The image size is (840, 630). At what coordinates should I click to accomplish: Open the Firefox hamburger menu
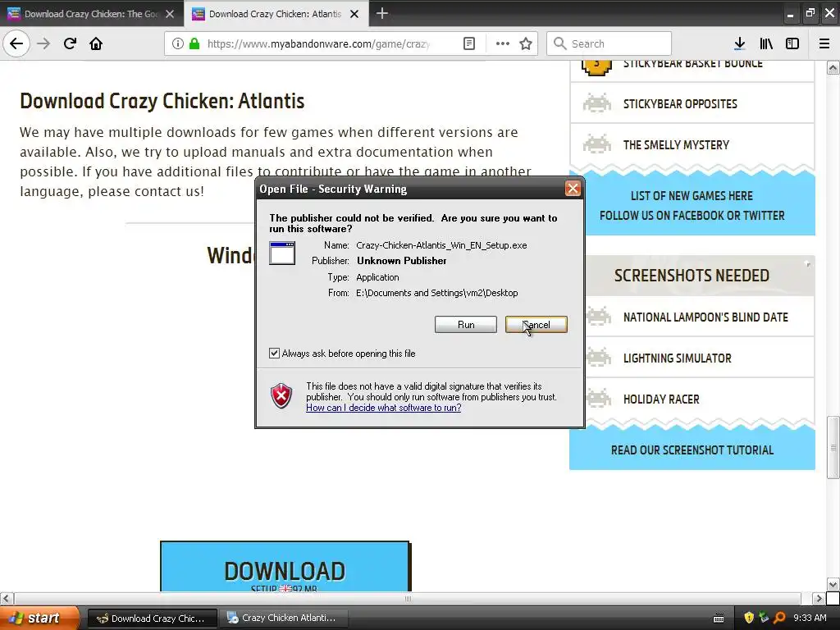click(824, 43)
